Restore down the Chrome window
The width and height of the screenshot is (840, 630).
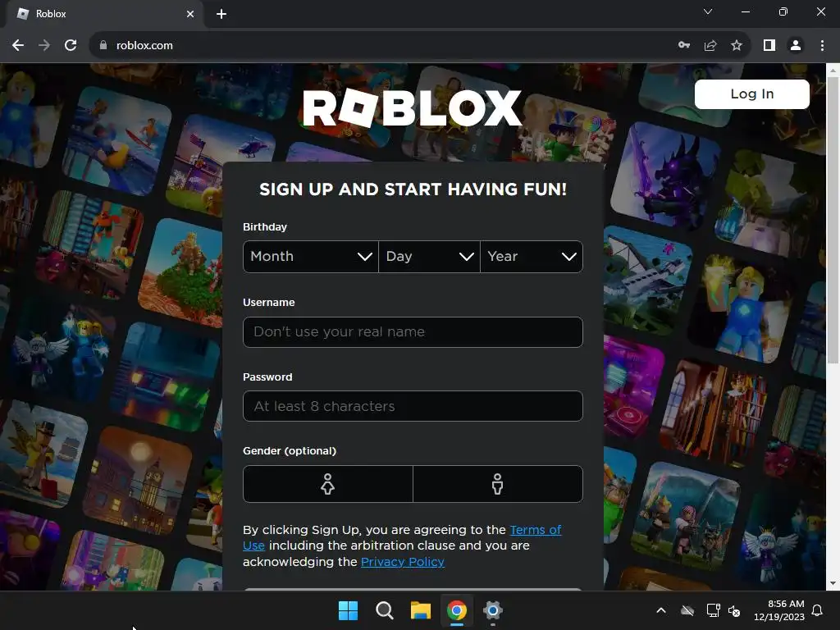[x=783, y=11]
